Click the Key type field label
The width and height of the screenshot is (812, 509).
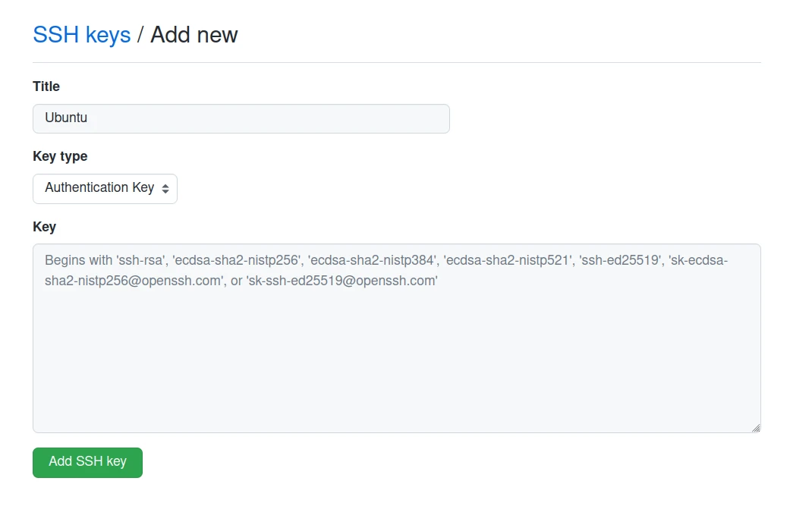(60, 156)
